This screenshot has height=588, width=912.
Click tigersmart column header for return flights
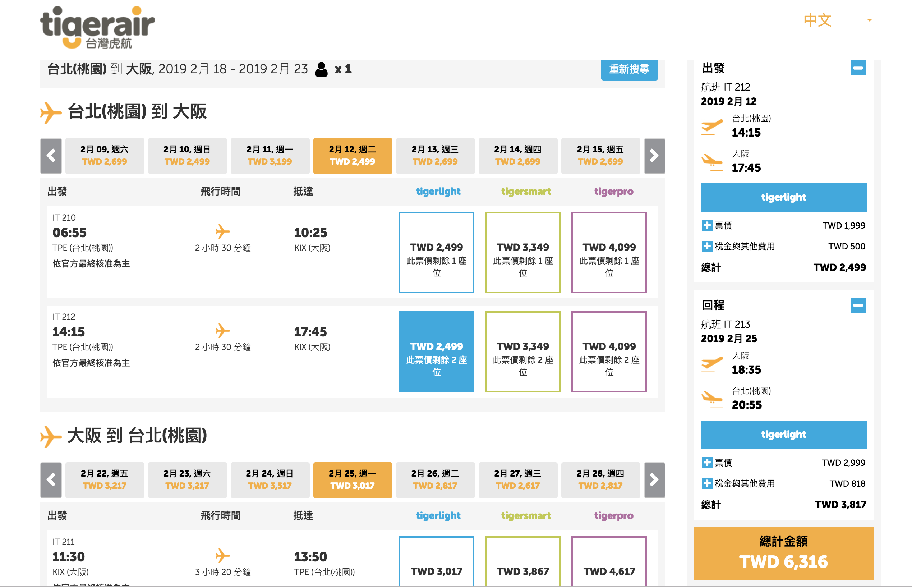[x=526, y=515]
